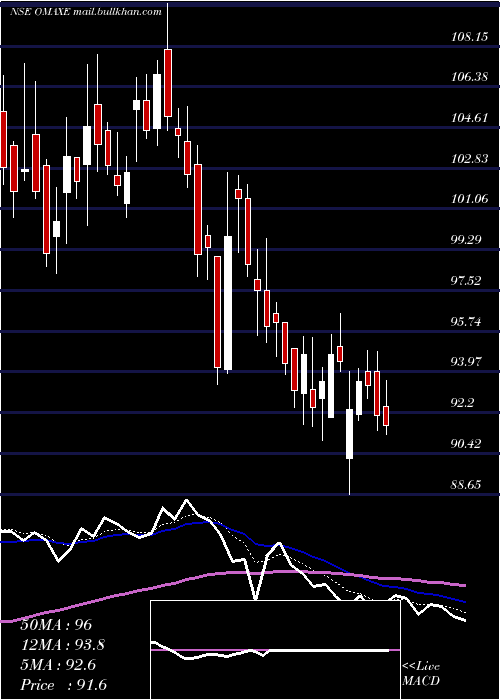Select the 106.38 price axis label
The width and height of the screenshot is (500, 700).
[469, 78]
